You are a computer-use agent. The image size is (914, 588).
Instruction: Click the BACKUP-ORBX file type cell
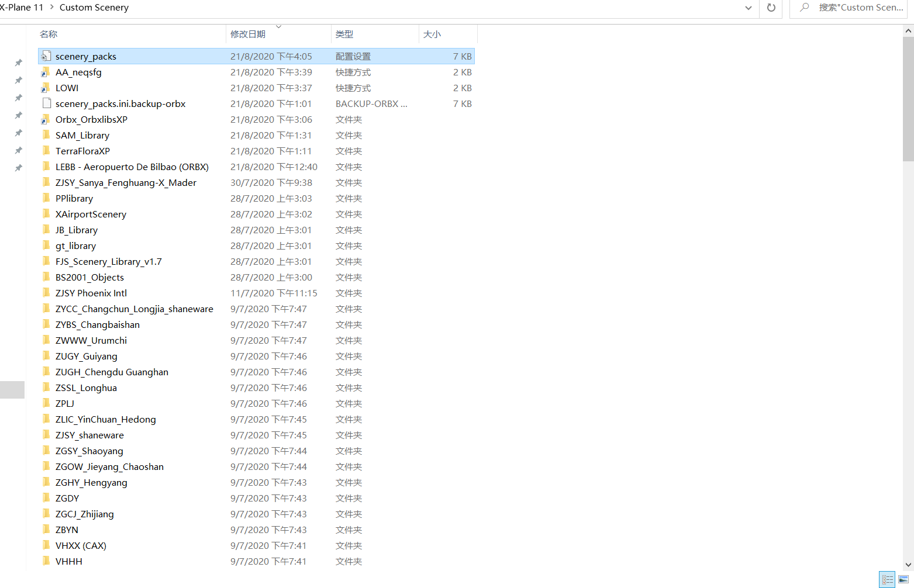pyautogui.click(x=371, y=103)
